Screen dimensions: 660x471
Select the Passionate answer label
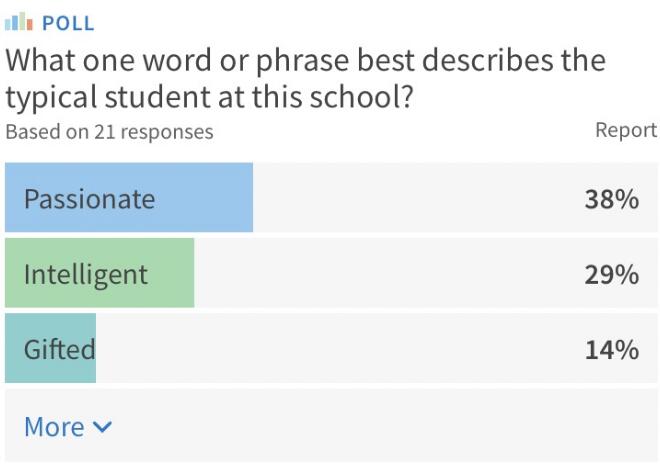[89, 198]
